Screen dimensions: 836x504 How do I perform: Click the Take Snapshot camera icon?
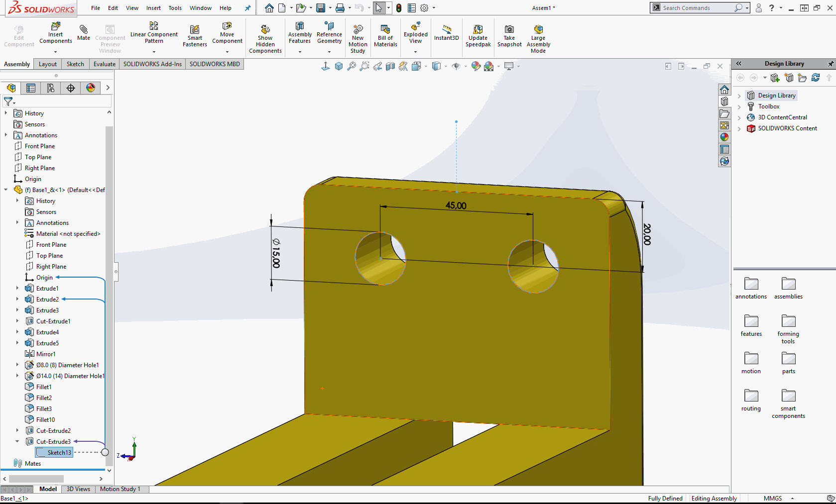point(509,30)
